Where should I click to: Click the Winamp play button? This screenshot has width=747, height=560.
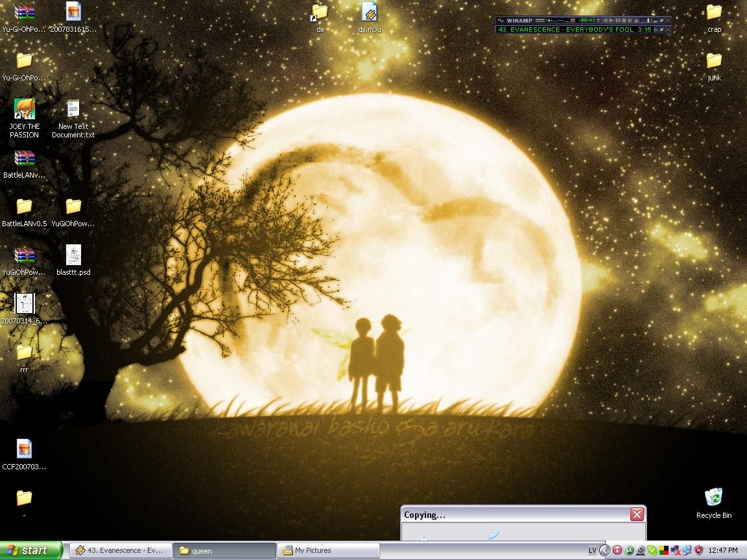(x=611, y=21)
